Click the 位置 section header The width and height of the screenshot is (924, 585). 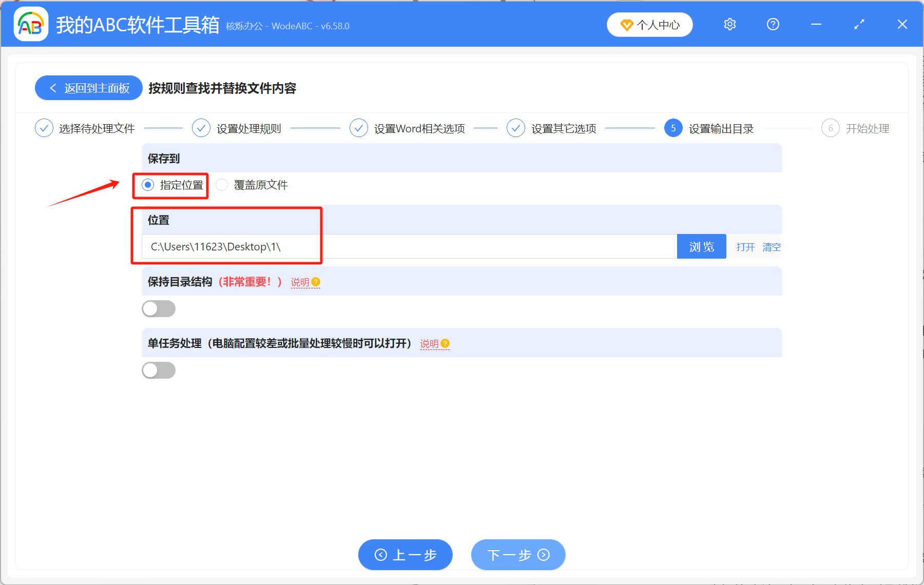[x=462, y=220]
